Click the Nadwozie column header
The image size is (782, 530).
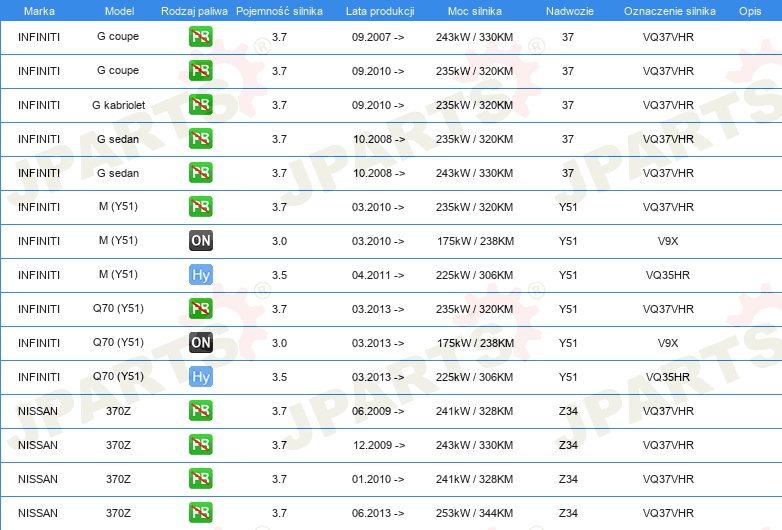pos(570,11)
